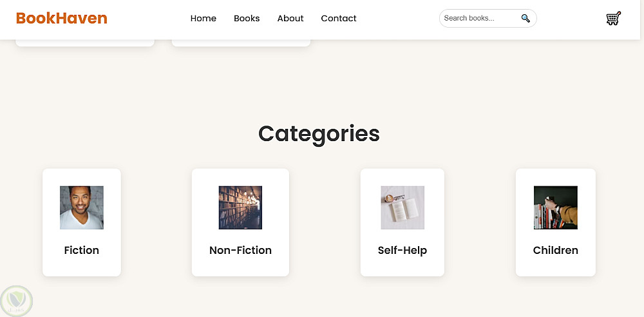
Task: Click the partially visible second book card
Action: 241,43
